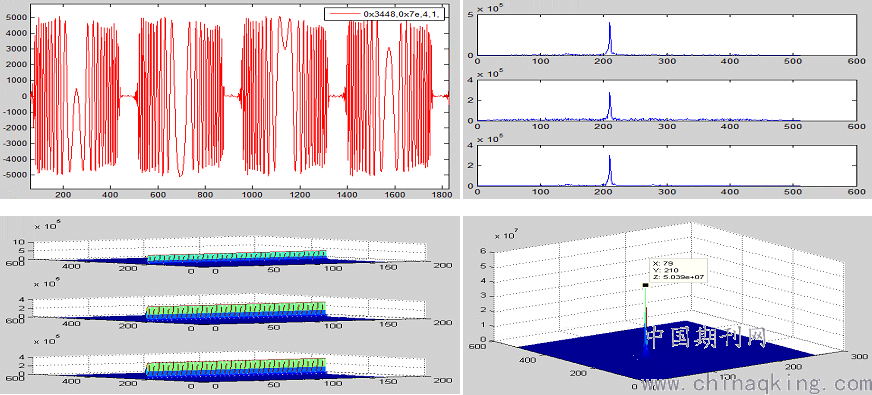Click the 5000 tick label on waveform y-axis
Image resolution: width=872 pixels, height=395 pixels.
click(x=16, y=17)
